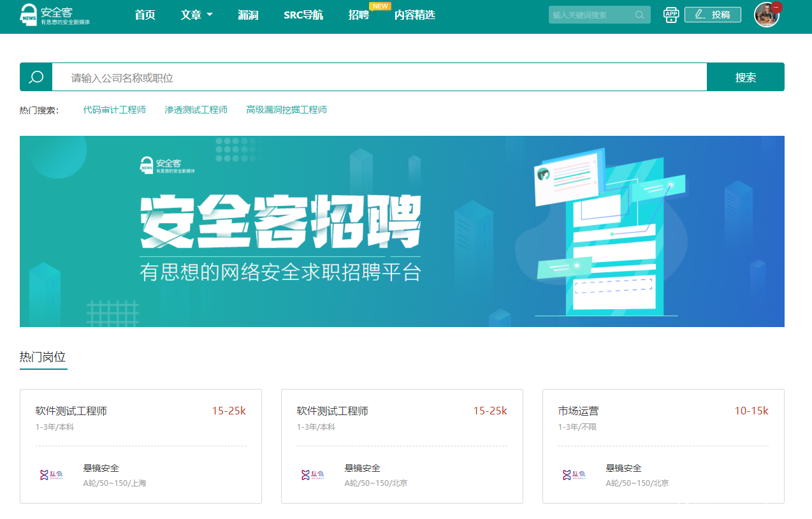Image resolution: width=812 pixels, height=519 pixels.
Task: Click the 安全客 logo in header
Action: pos(55,15)
